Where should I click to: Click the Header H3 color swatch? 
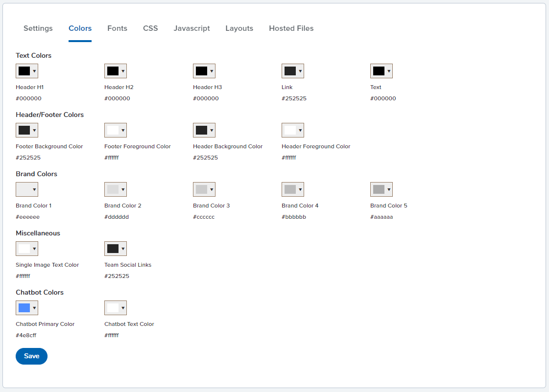[x=204, y=71]
